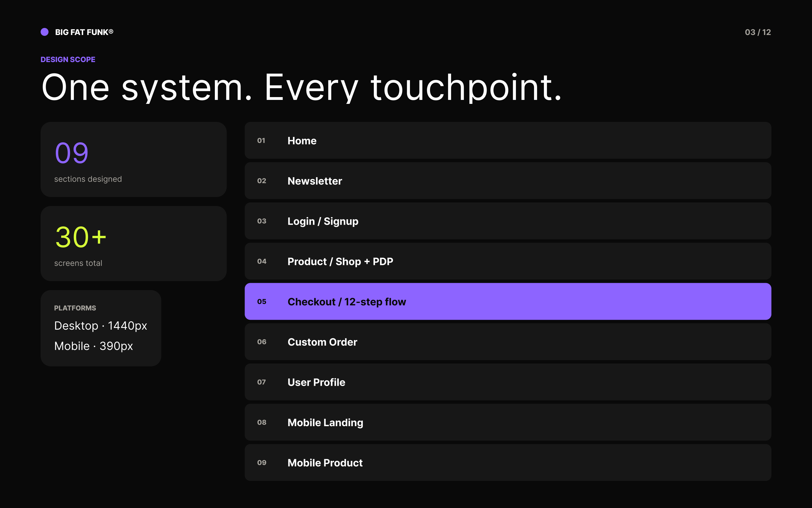Open the 08 Mobile Landing row
This screenshot has height=508, width=812.
click(x=508, y=422)
